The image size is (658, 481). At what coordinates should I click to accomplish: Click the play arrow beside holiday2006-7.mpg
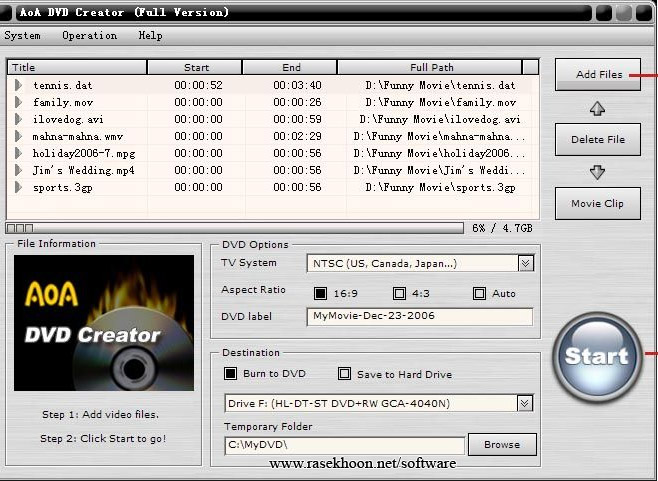[18, 153]
